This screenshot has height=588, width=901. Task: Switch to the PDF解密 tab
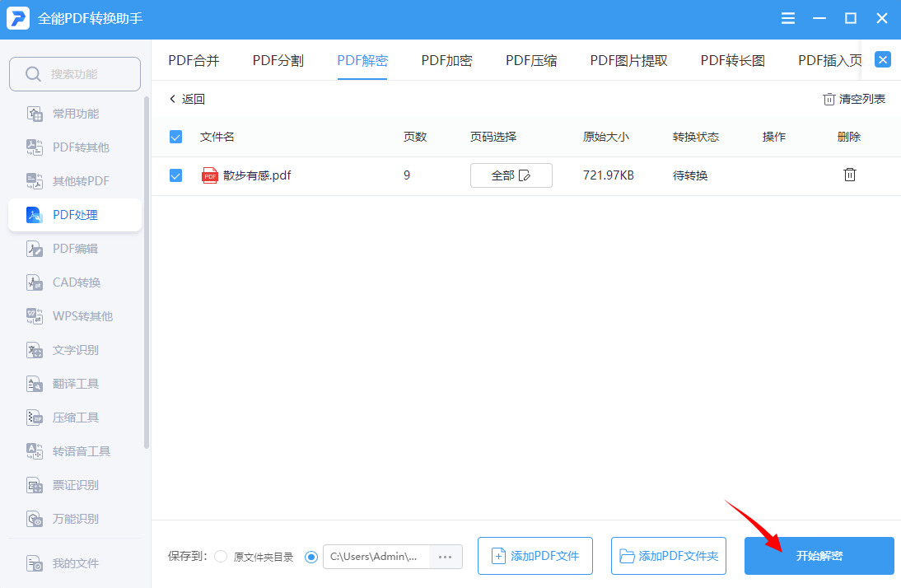tap(362, 60)
